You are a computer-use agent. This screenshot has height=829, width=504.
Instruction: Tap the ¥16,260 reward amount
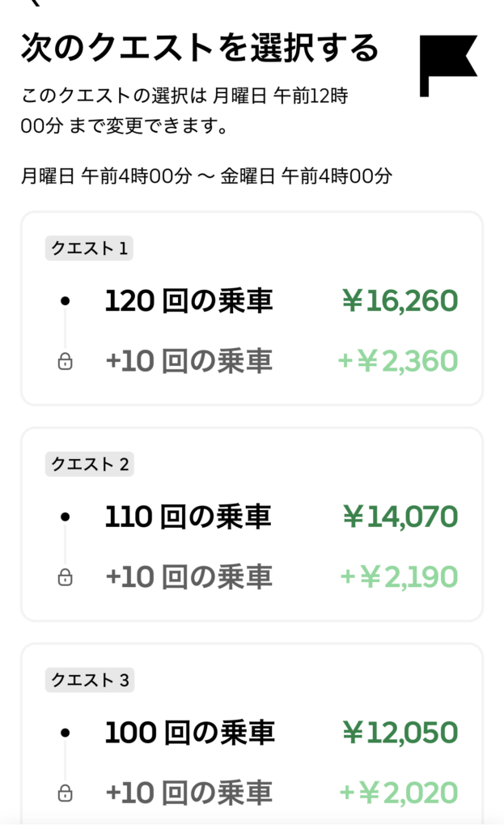coord(400,301)
